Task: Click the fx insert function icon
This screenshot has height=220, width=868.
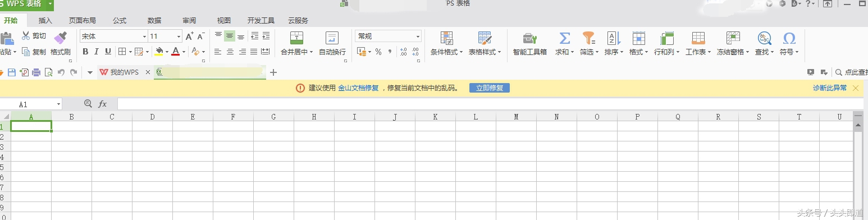Action: point(103,104)
